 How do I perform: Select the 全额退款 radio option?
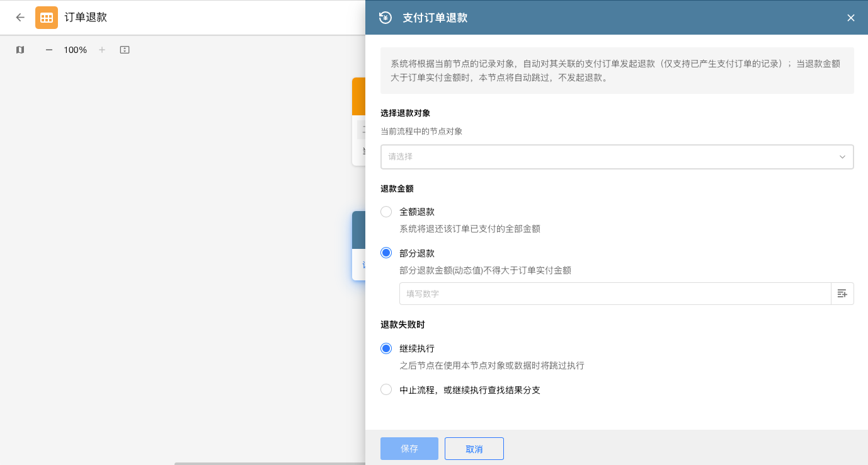click(x=386, y=212)
